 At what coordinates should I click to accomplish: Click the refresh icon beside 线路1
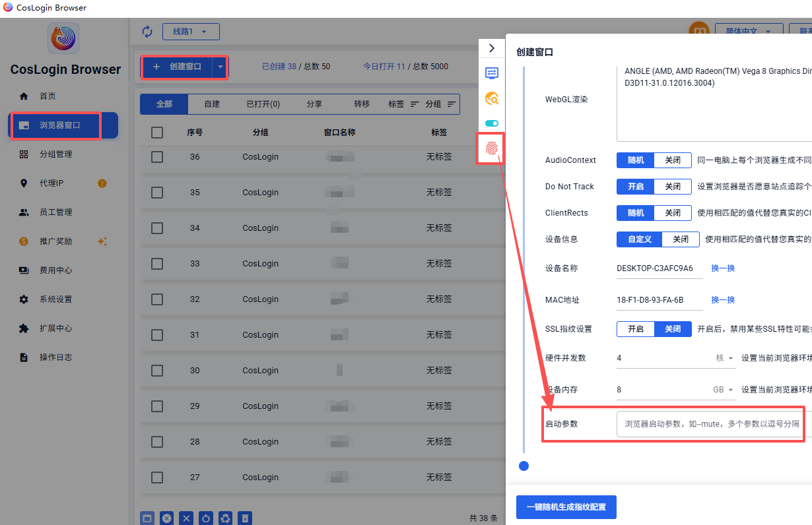[x=147, y=32]
